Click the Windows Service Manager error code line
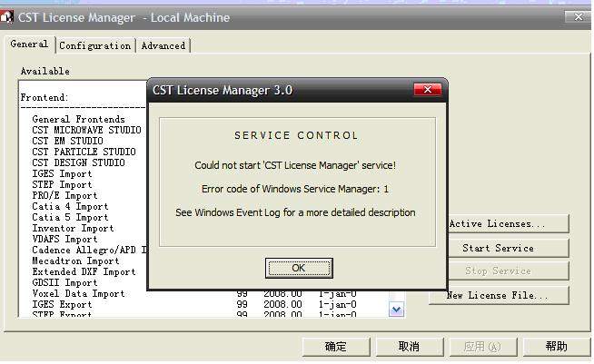This screenshot has width=594, height=364. pyautogui.click(x=295, y=189)
